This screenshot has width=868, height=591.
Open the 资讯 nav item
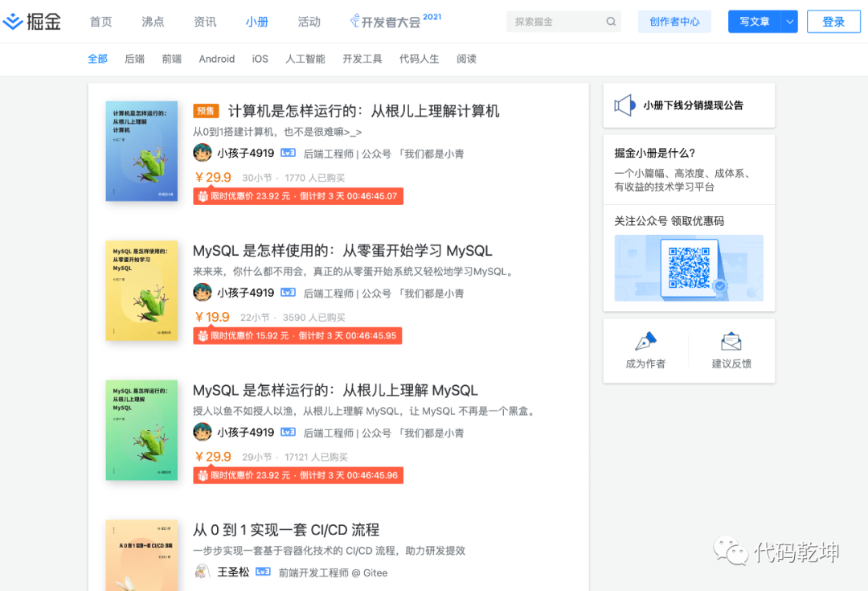[x=205, y=22]
